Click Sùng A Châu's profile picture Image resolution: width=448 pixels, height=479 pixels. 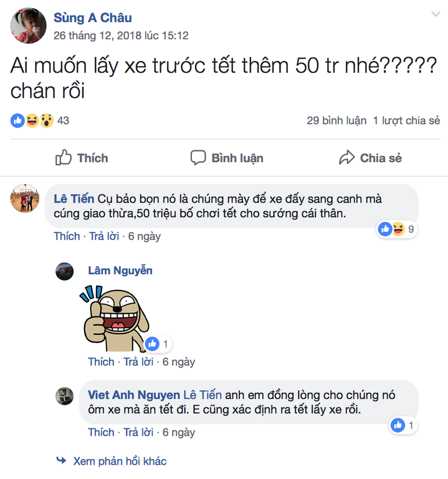click(x=29, y=26)
